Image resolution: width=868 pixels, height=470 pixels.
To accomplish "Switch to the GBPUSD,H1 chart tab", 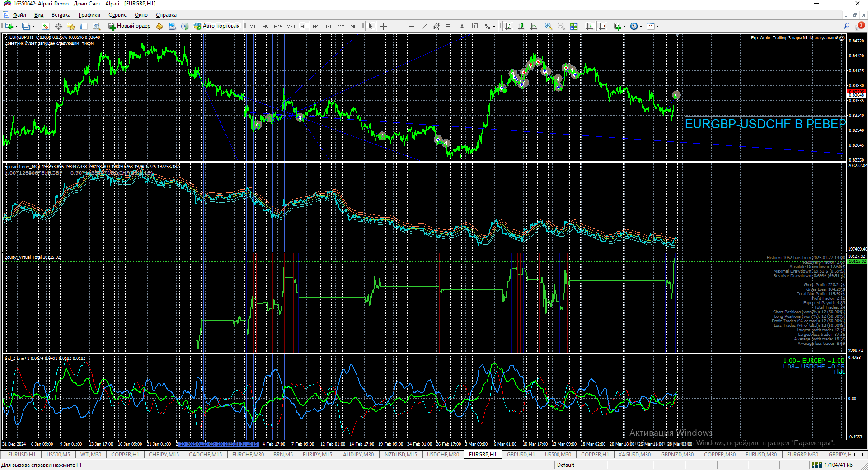I will tap(521, 455).
